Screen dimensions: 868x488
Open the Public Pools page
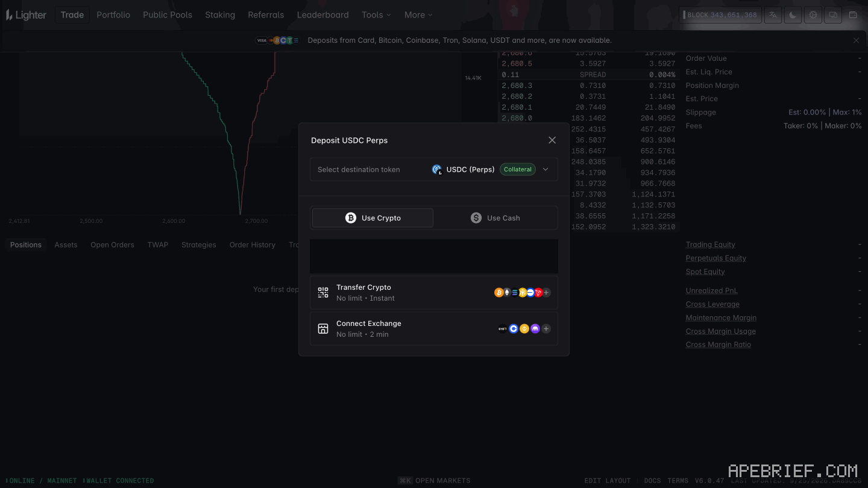(168, 15)
